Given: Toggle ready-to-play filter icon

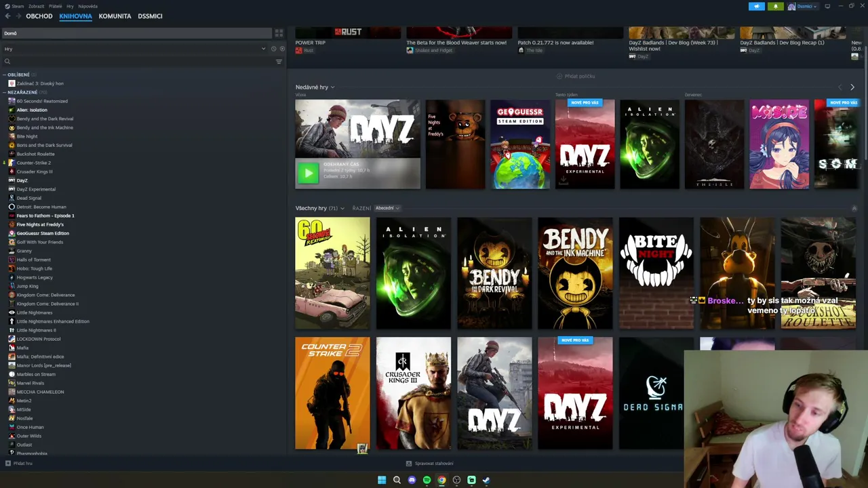Looking at the screenshot, I should (282, 49).
